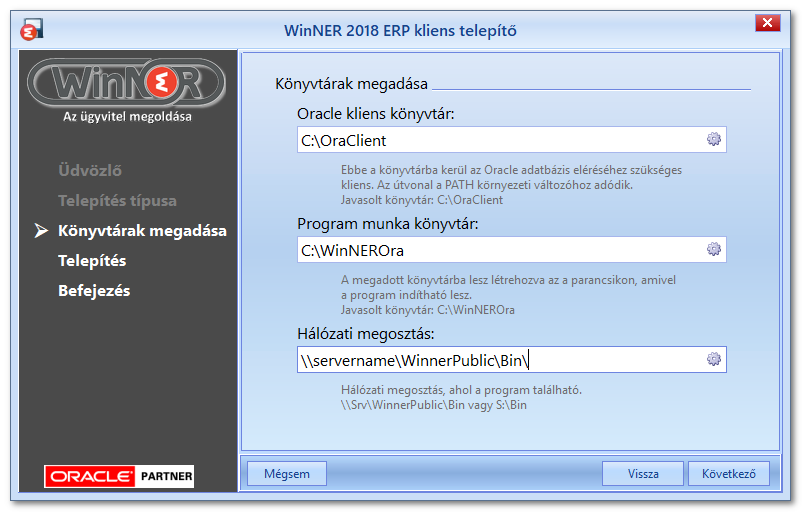Close the installer window
The height and width of the screenshot is (512, 802).
click(767, 23)
